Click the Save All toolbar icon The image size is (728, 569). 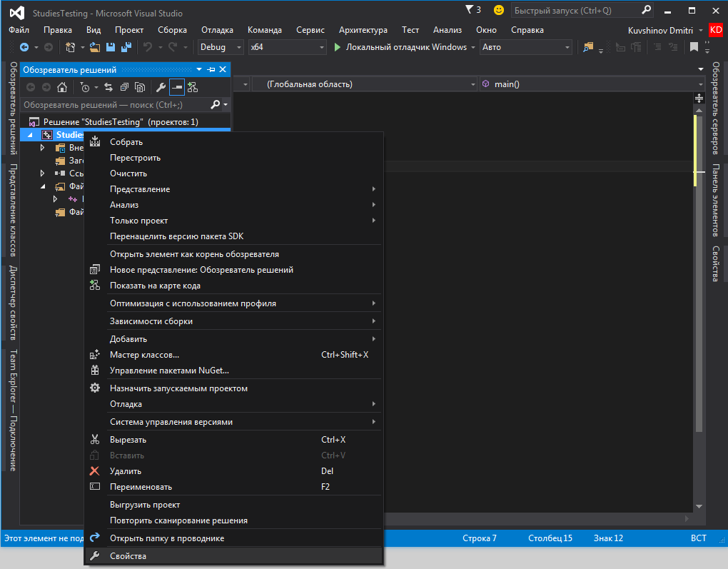point(126,47)
